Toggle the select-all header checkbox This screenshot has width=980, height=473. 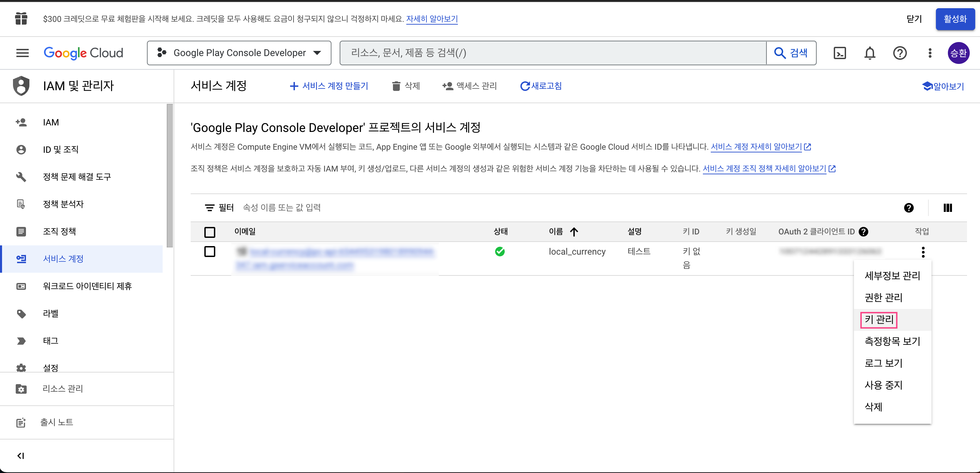209,232
